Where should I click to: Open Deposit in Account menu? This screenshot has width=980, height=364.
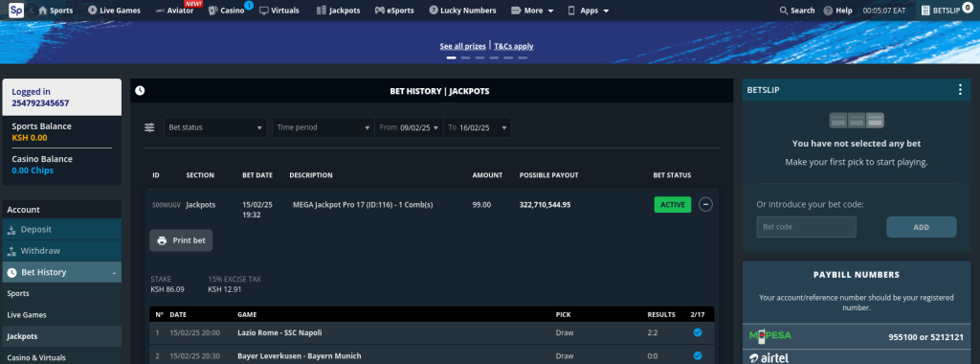(x=62, y=230)
